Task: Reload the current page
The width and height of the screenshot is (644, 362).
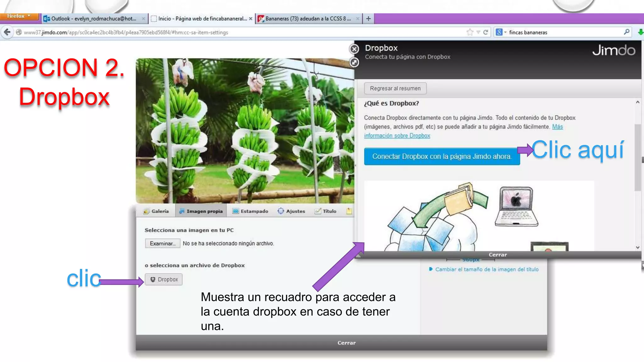Action: point(486,32)
